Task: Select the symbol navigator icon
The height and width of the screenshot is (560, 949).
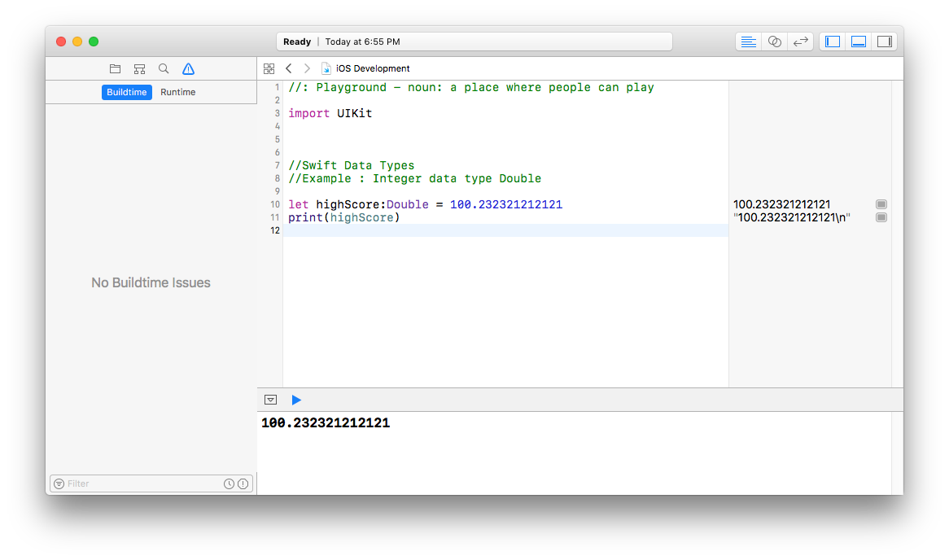Action: click(139, 68)
